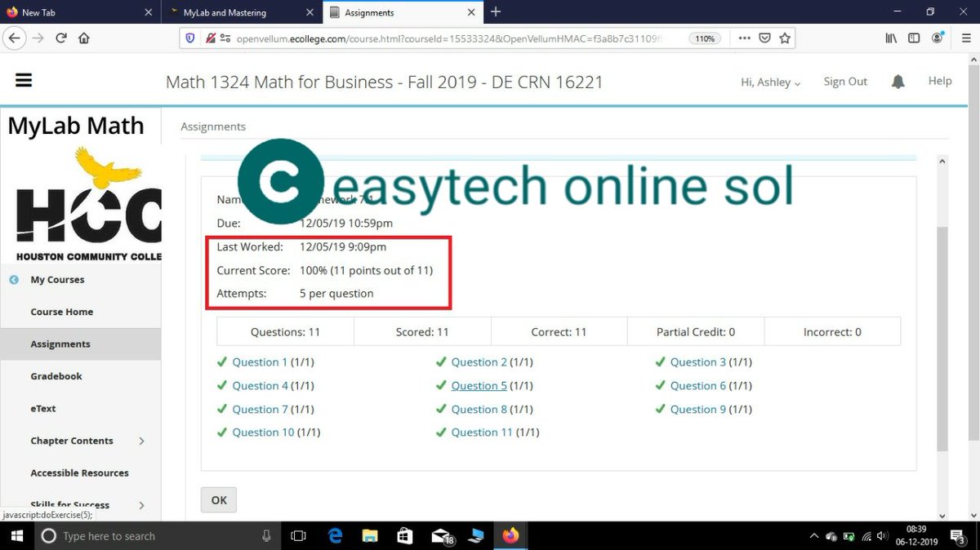Open Task View on the taskbar

click(298, 536)
